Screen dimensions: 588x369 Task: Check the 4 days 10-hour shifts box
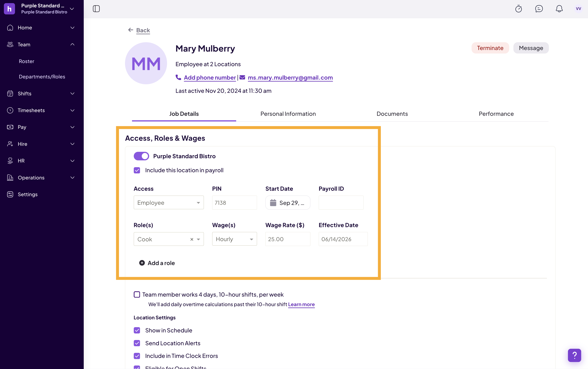pos(137,295)
